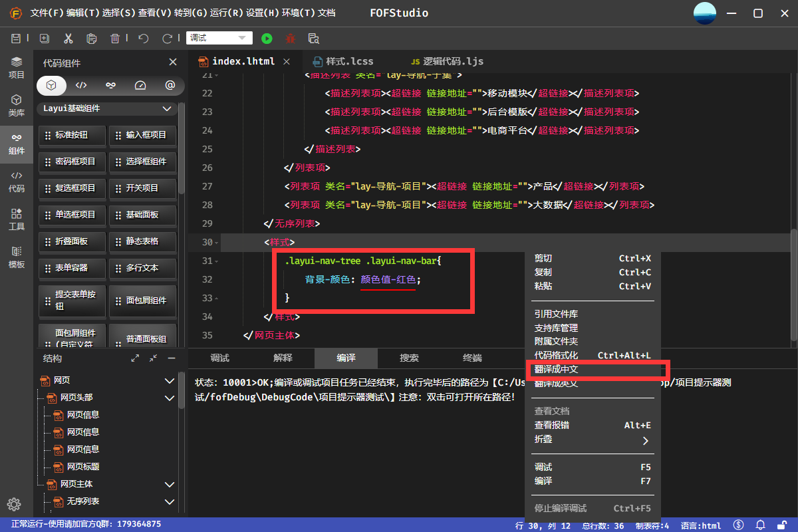Open the 搜索 output tab
Image resolution: width=798 pixels, height=532 pixels.
point(409,358)
